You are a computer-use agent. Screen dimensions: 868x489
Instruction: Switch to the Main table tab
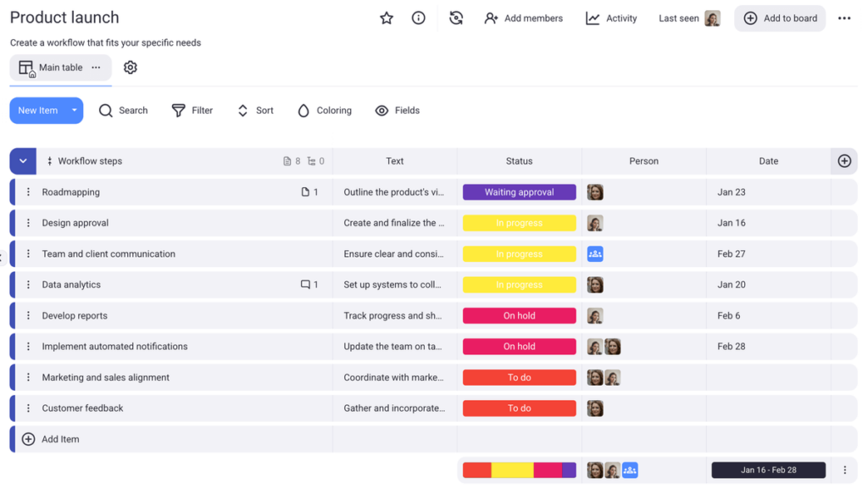(59, 67)
